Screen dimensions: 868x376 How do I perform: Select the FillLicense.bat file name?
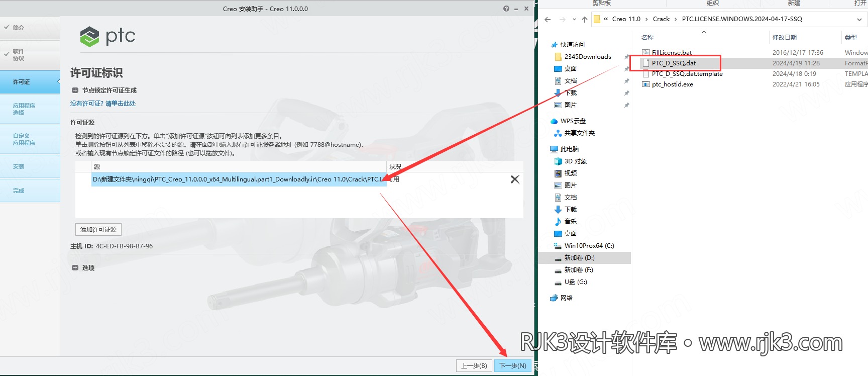[672, 53]
